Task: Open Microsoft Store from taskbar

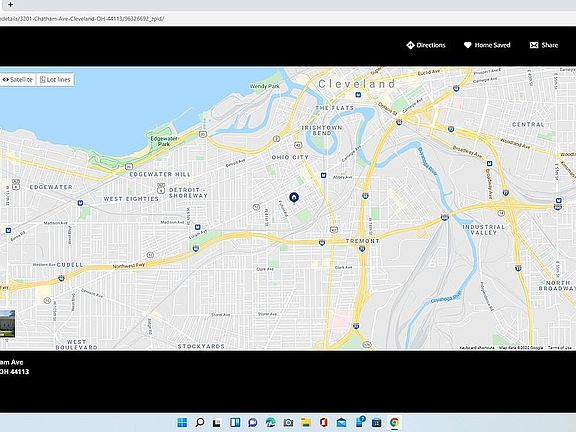Action: click(x=377, y=422)
